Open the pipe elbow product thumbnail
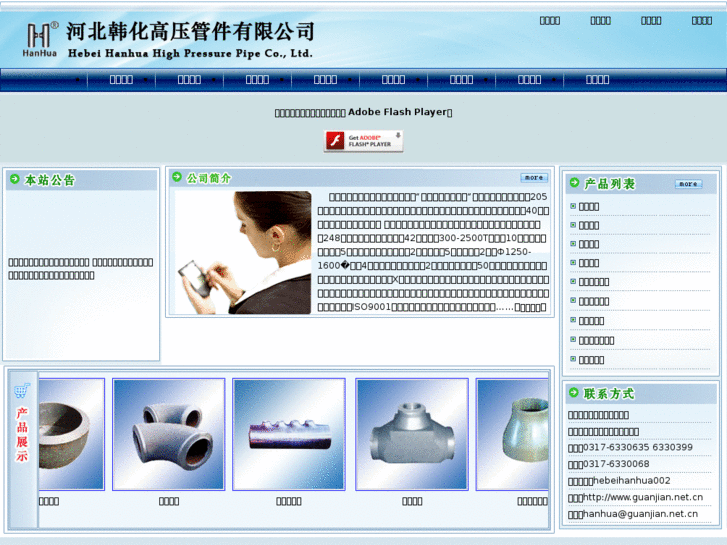 click(169, 434)
